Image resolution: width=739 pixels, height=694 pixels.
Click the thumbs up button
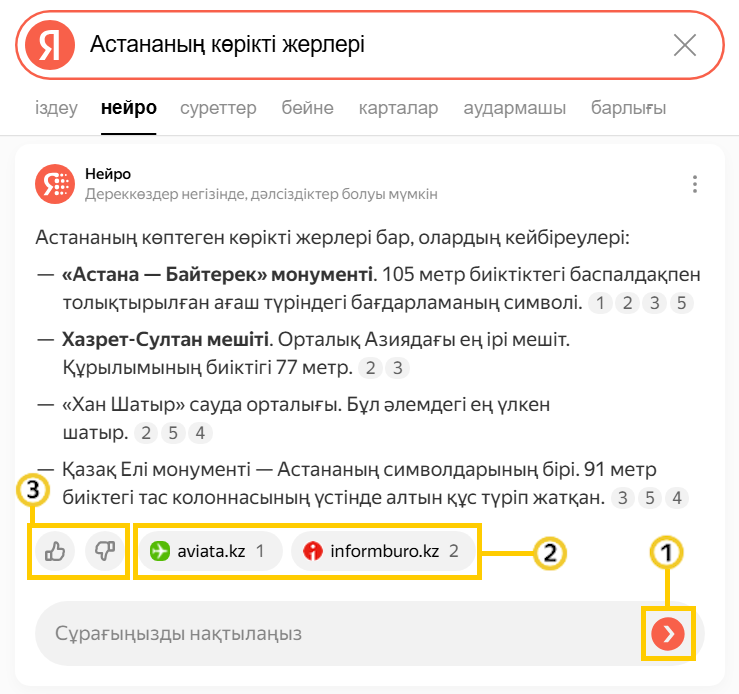[55, 551]
